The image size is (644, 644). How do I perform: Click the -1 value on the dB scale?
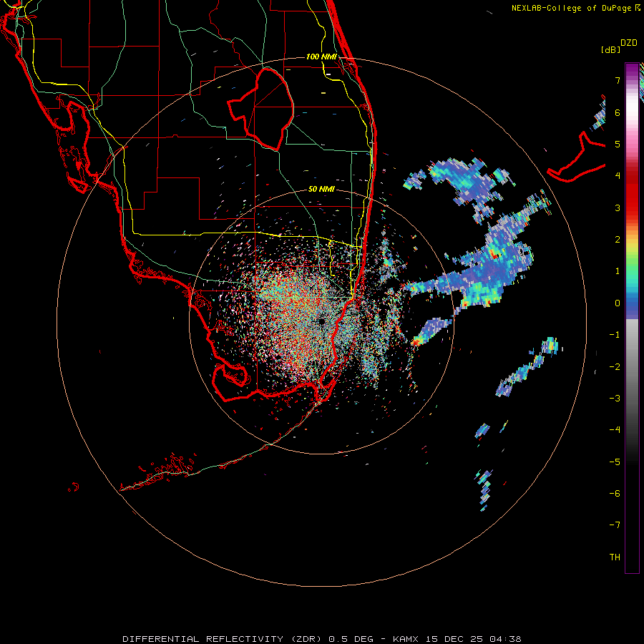point(615,335)
